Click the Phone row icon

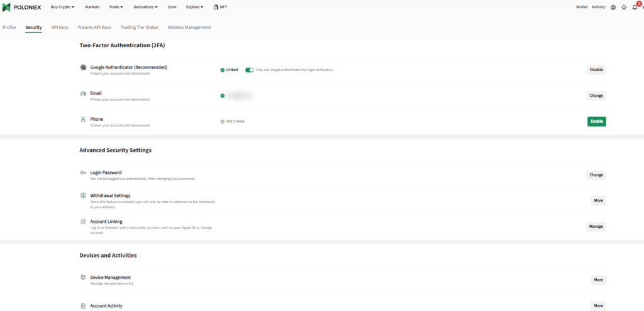pyautogui.click(x=83, y=119)
